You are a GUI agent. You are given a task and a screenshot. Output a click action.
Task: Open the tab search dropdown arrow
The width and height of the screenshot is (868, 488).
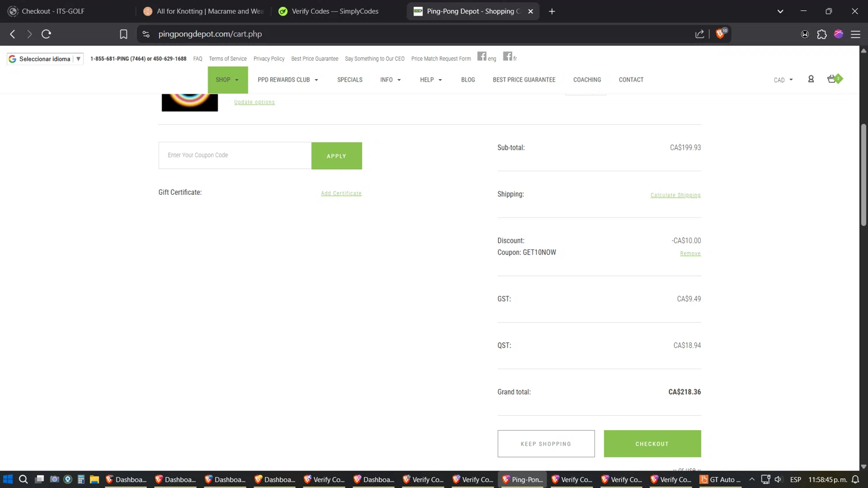tap(780, 11)
